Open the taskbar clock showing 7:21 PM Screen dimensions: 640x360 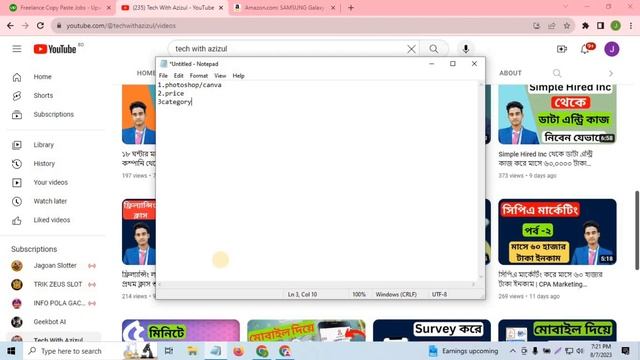click(600, 351)
